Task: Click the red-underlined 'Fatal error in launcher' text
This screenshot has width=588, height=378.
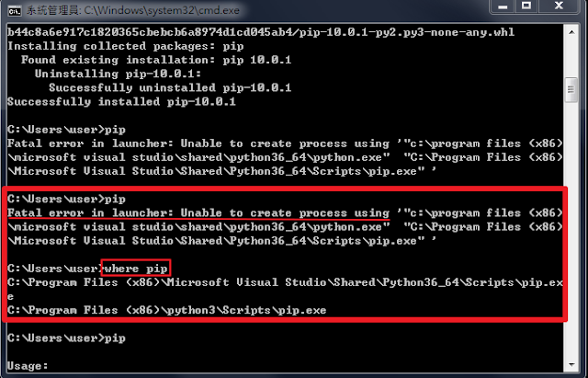Action: pos(198,212)
